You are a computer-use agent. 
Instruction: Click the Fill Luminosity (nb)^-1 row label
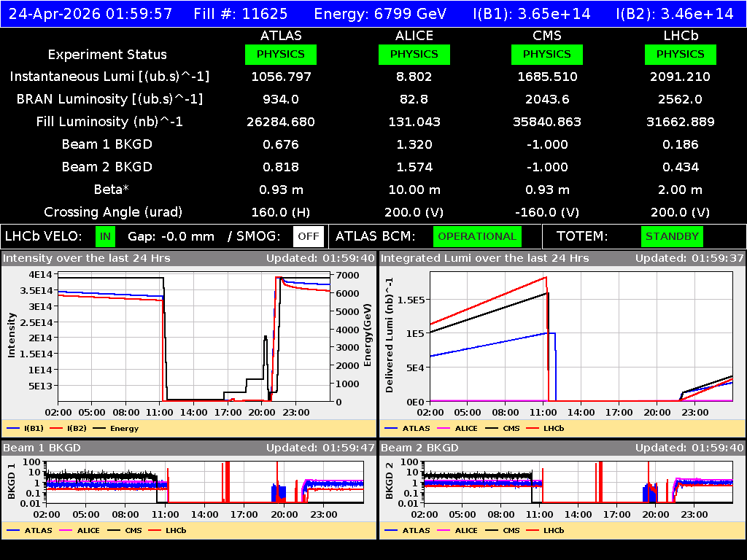coord(109,122)
